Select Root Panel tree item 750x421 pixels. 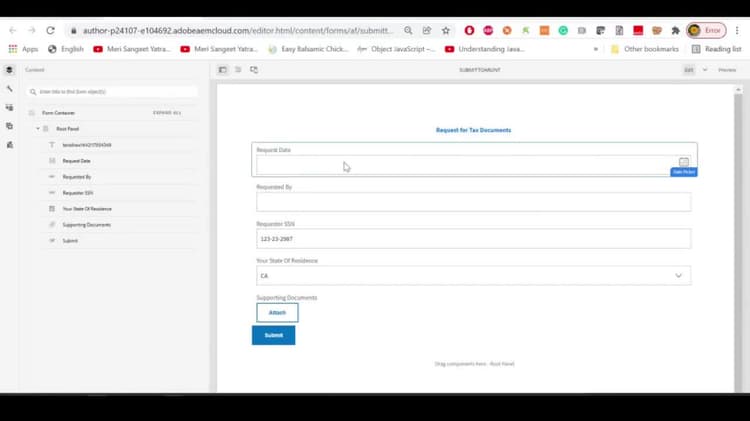point(67,129)
